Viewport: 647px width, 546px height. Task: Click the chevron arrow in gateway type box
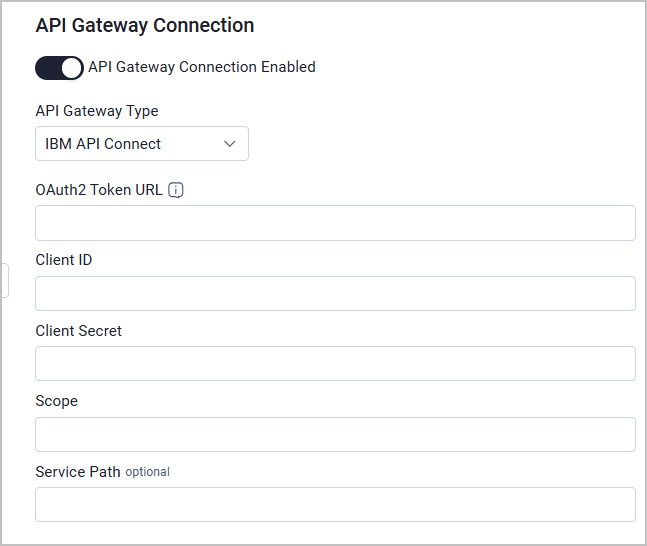tap(229, 144)
